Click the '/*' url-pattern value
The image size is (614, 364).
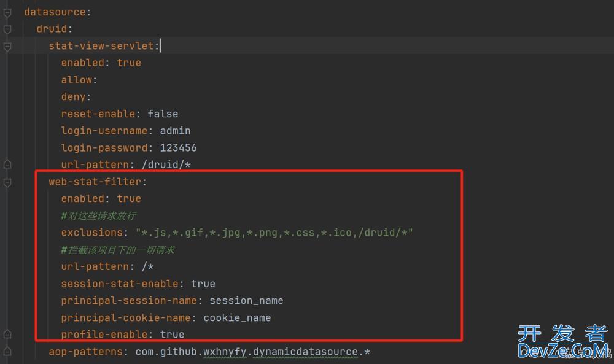[x=147, y=266]
